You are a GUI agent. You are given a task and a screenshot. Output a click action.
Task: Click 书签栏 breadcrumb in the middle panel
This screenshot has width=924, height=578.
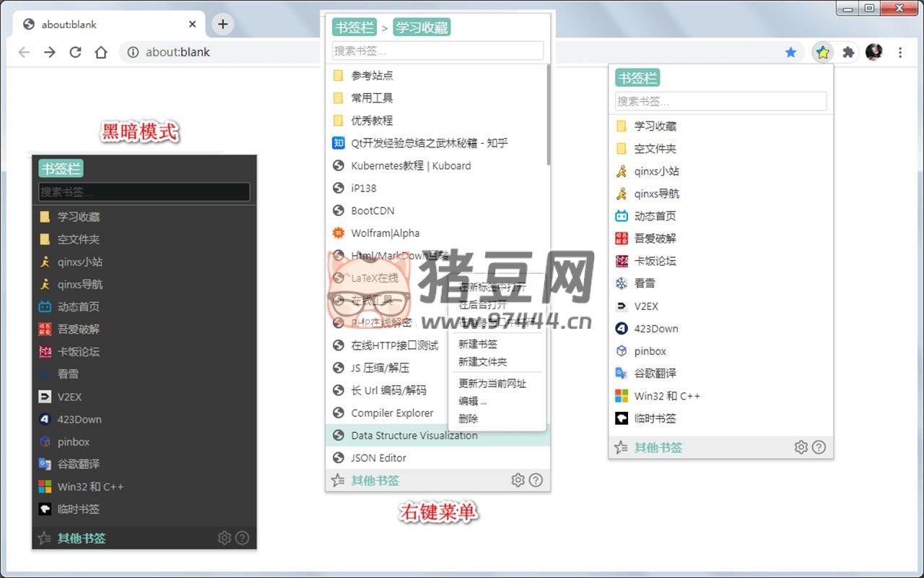[x=354, y=27]
